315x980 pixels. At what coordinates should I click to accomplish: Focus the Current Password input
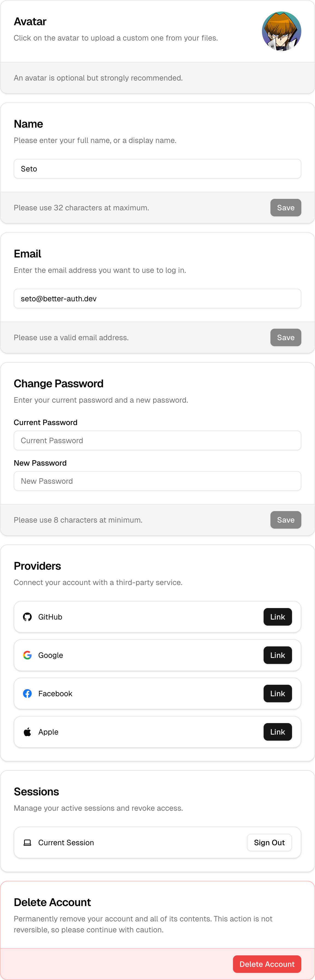click(157, 440)
